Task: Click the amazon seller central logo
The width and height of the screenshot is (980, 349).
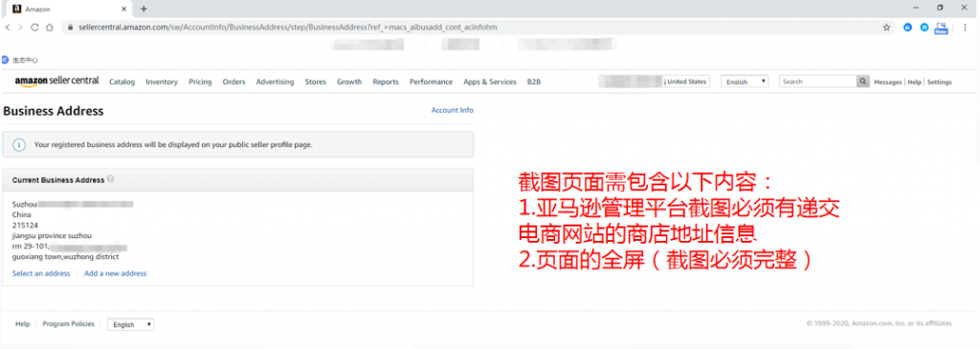Action: pyautogui.click(x=56, y=81)
